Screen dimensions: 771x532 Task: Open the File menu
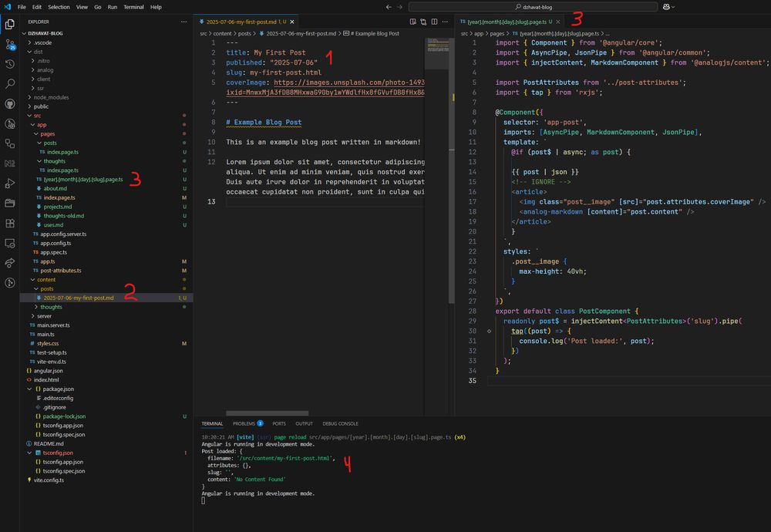[x=22, y=7]
